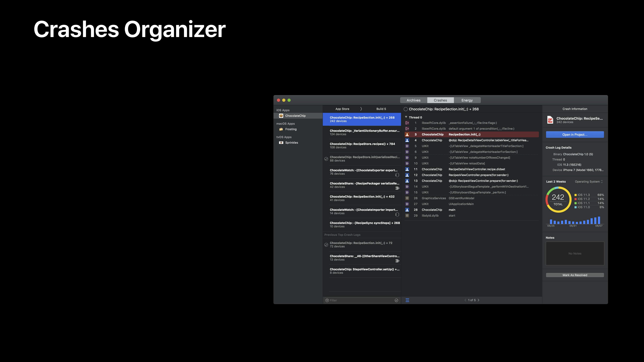Switch to the Archives tab
Screen dimensions: 644x362
pos(414,100)
